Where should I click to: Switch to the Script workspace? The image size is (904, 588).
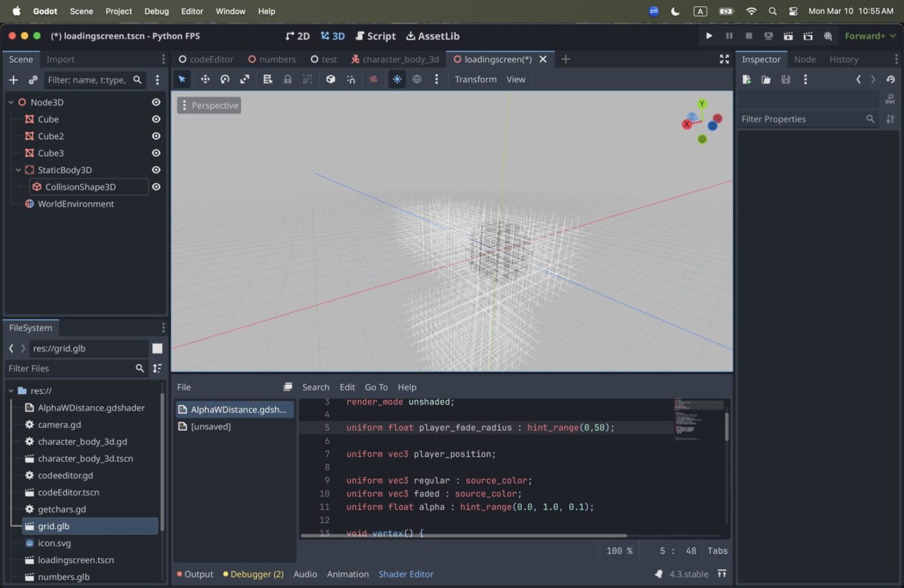point(375,36)
